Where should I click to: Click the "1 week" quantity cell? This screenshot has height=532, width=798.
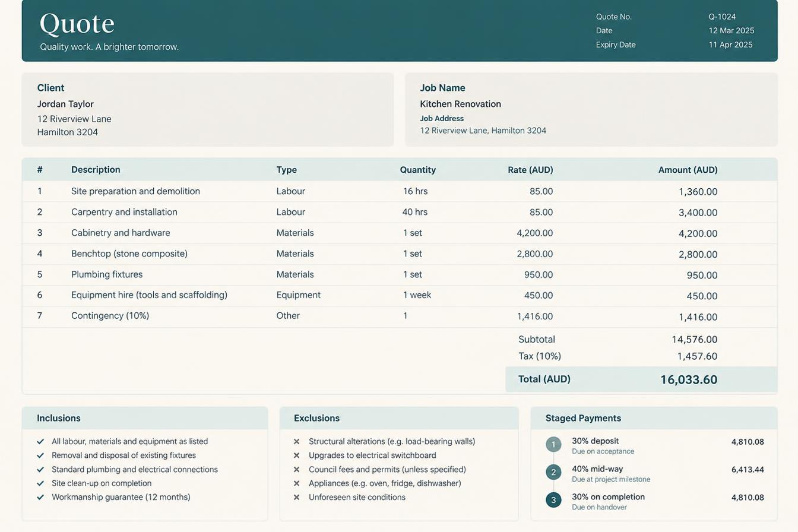point(417,295)
